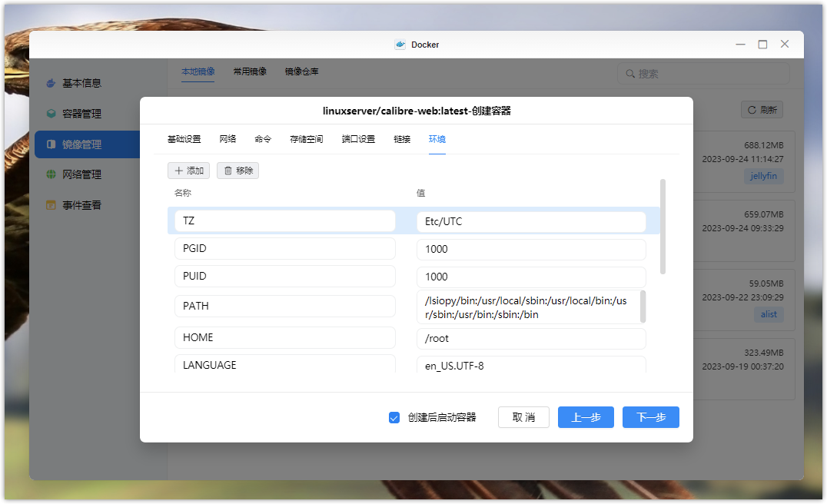
Task: Click the 名称 column header
Action: coord(183,193)
